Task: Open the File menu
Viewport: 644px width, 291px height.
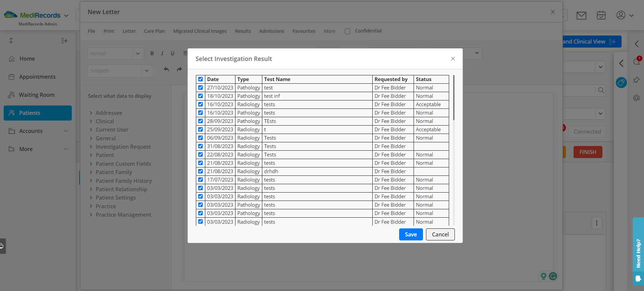Action: [x=92, y=31]
